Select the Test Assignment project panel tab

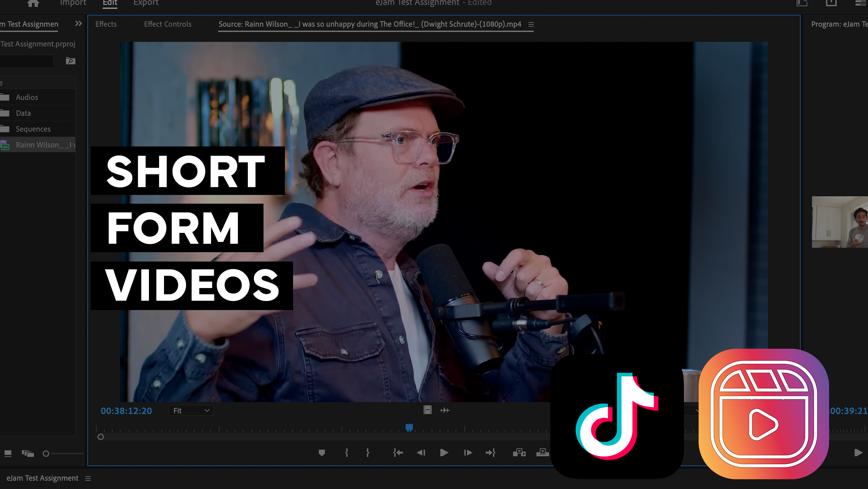pyautogui.click(x=29, y=24)
